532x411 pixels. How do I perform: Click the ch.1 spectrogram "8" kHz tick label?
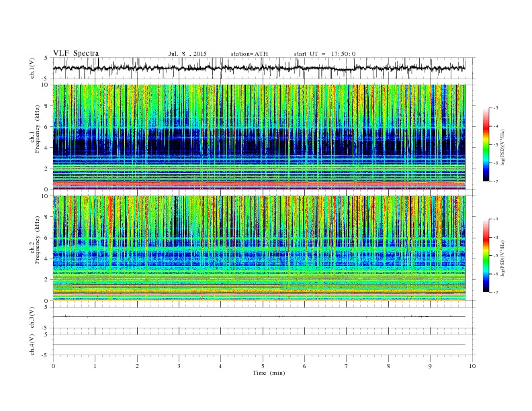click(47, 106)
